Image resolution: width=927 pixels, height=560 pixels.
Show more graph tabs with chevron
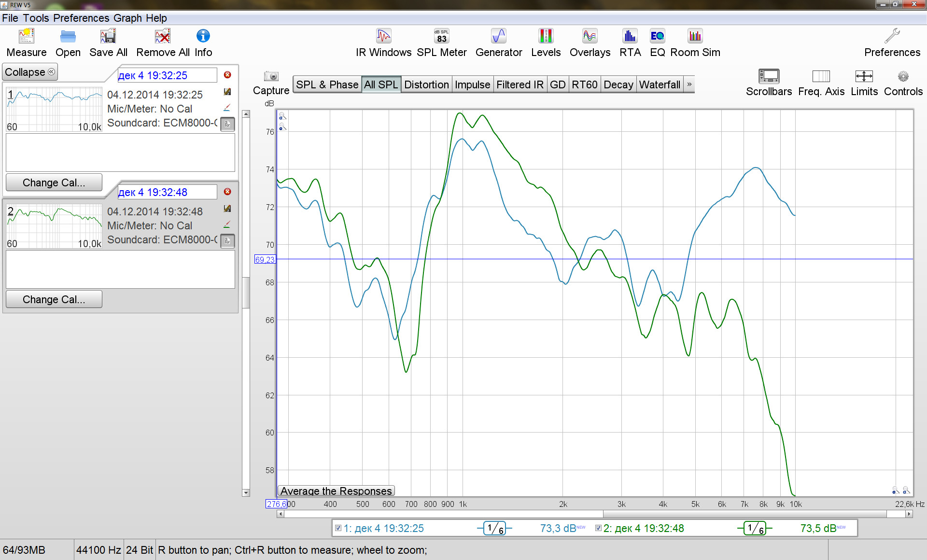click(689, 84)
